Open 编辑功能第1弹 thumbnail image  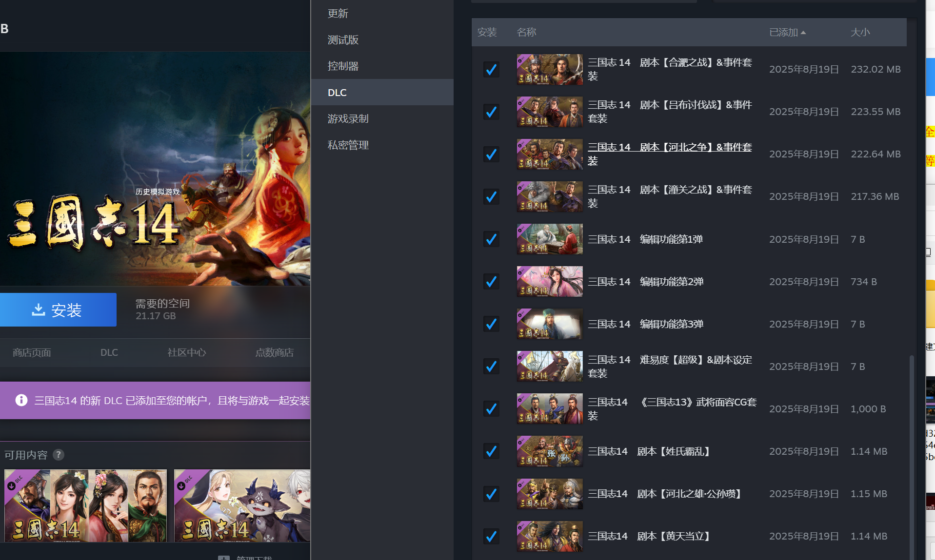[550, 239]
